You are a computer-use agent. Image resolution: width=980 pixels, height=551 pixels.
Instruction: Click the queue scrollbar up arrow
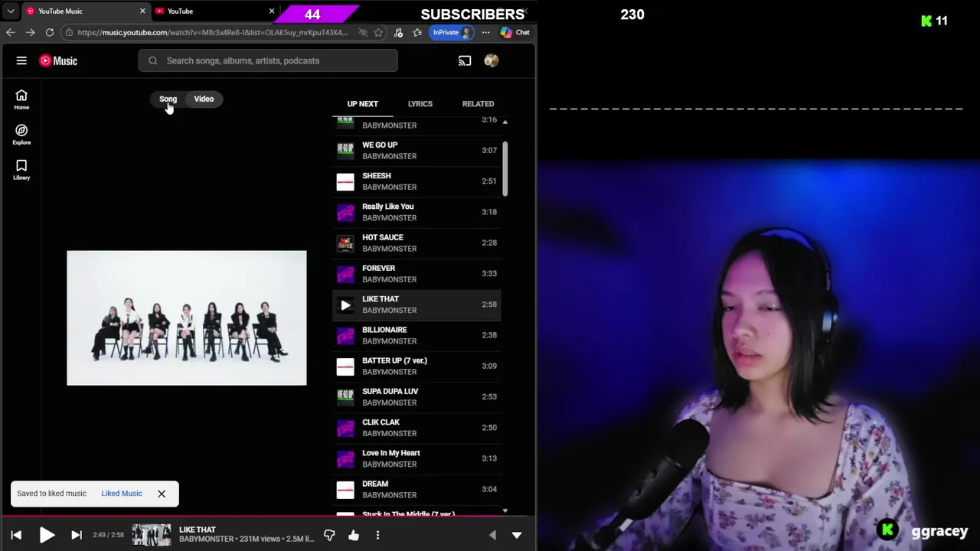[505, 122]
